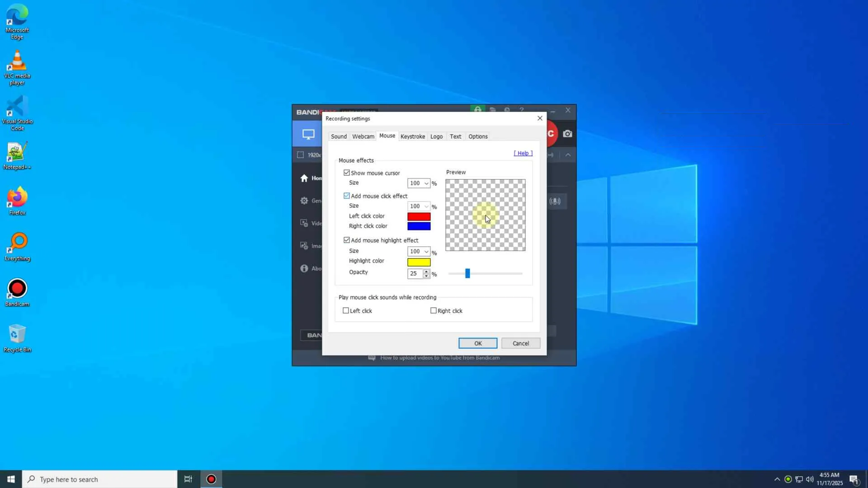Click the yellow Highlight color swatch
The image size is (868, 488).
coord(419,262)
